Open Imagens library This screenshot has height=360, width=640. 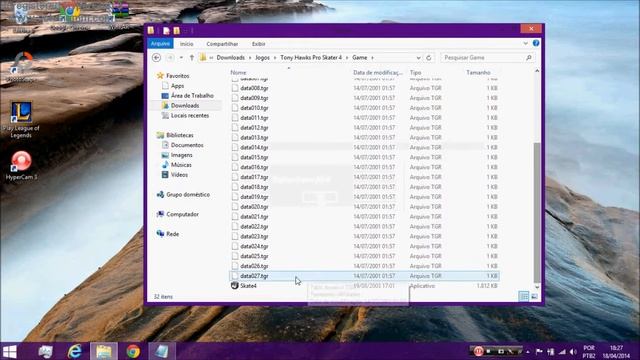(x=182, y=155)
